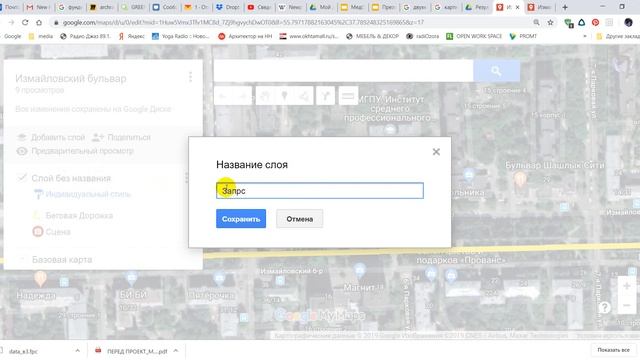Reload the page in browser

point(25,22)
